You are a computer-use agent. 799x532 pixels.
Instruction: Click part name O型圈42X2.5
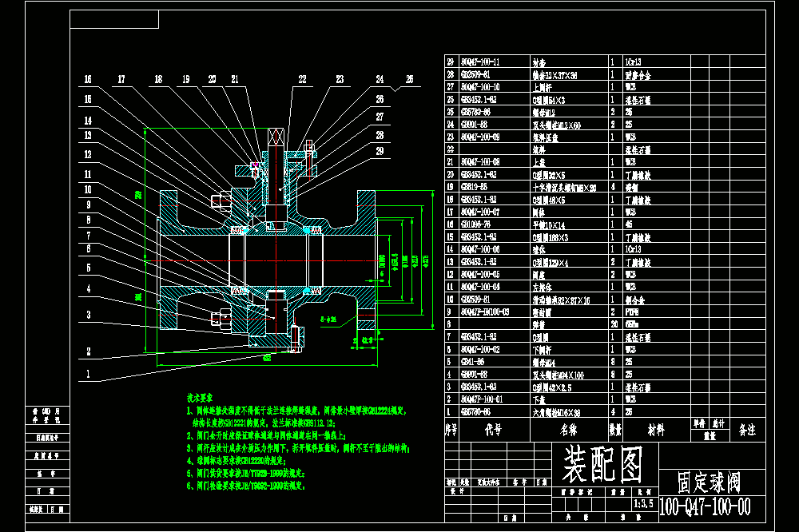552,387
